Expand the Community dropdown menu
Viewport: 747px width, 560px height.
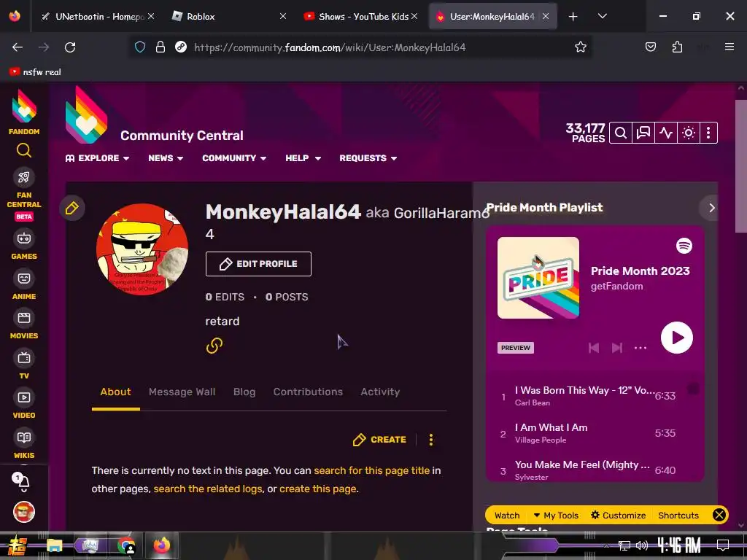point(234,158)
